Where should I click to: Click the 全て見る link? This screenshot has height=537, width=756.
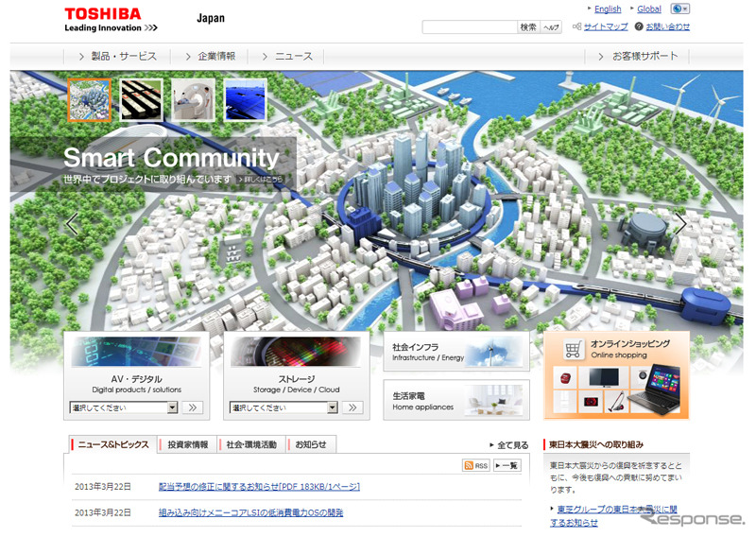(512, 445)
